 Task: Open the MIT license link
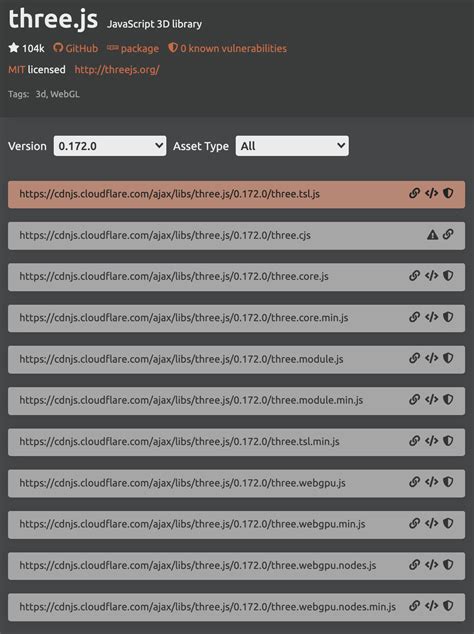[x=17, y=70]
